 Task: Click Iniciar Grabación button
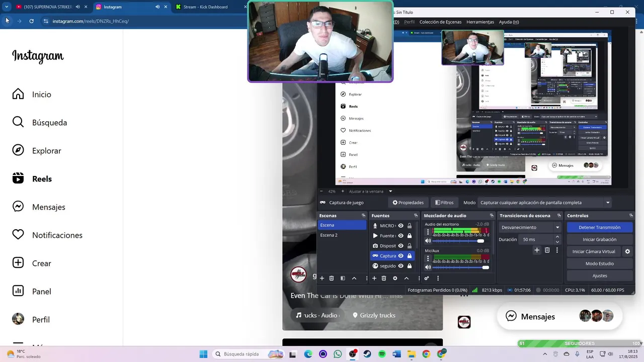tap(600, 239)
